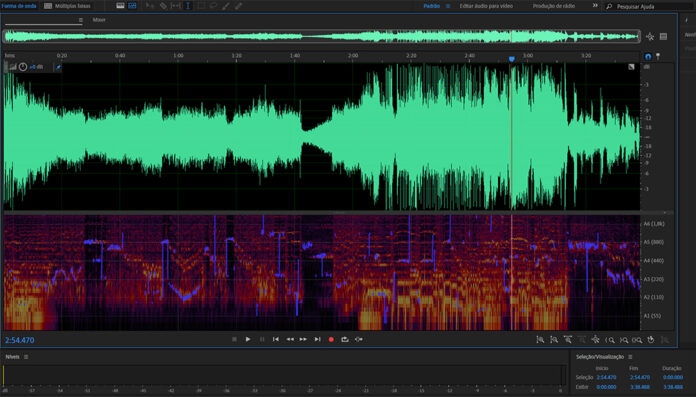Open the Editor panel menu

(80, 20)
